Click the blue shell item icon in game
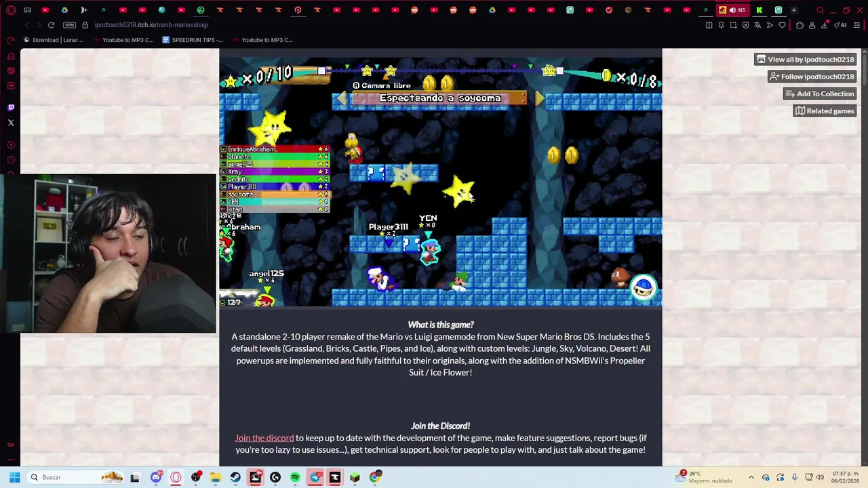The height and width of the screenshot is (488, 868). tap(643, 287)
